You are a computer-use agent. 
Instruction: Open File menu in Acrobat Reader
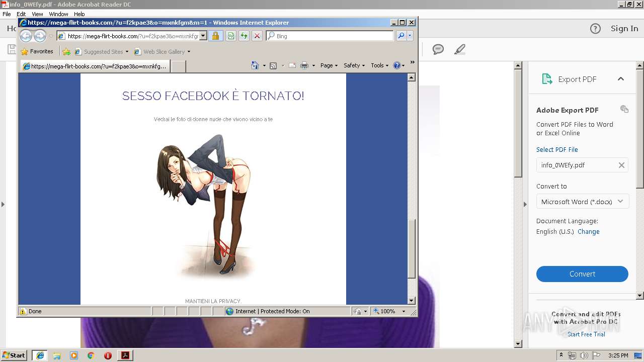pyautogui.click(x=7, y=14)
